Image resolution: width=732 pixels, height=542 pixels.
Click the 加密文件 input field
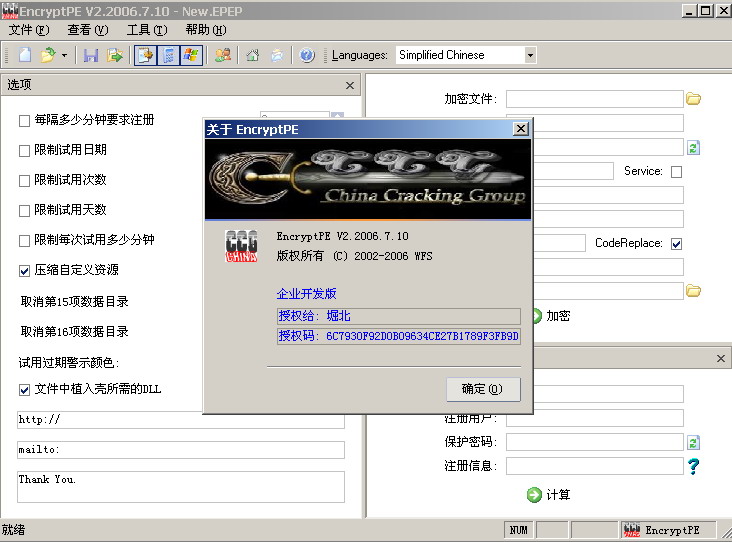click(595, 99)
